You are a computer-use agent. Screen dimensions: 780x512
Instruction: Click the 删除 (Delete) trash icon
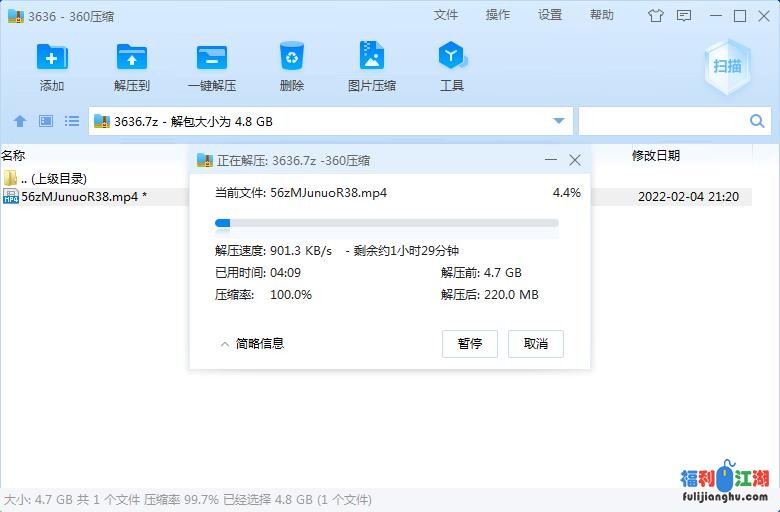tap(292, 58)
